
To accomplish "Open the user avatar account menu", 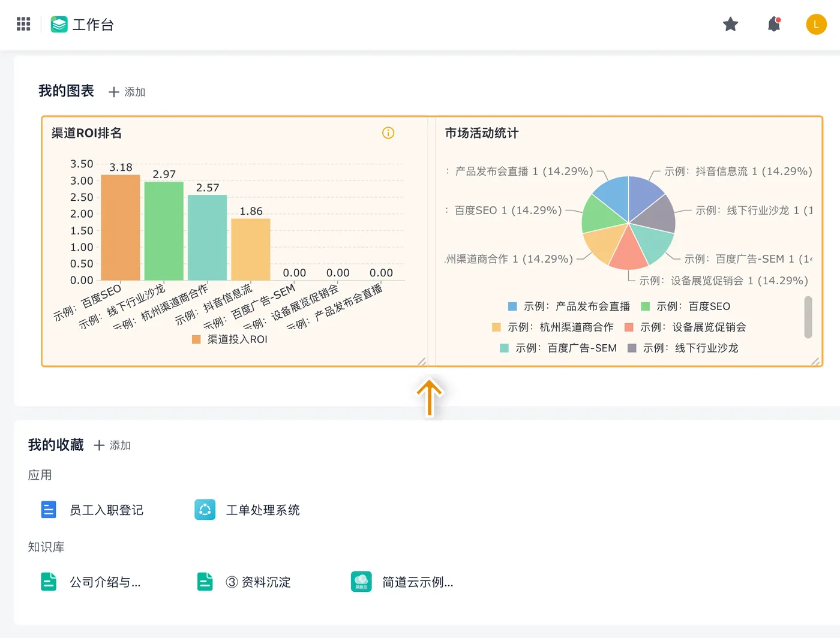I will pos(816,25).
